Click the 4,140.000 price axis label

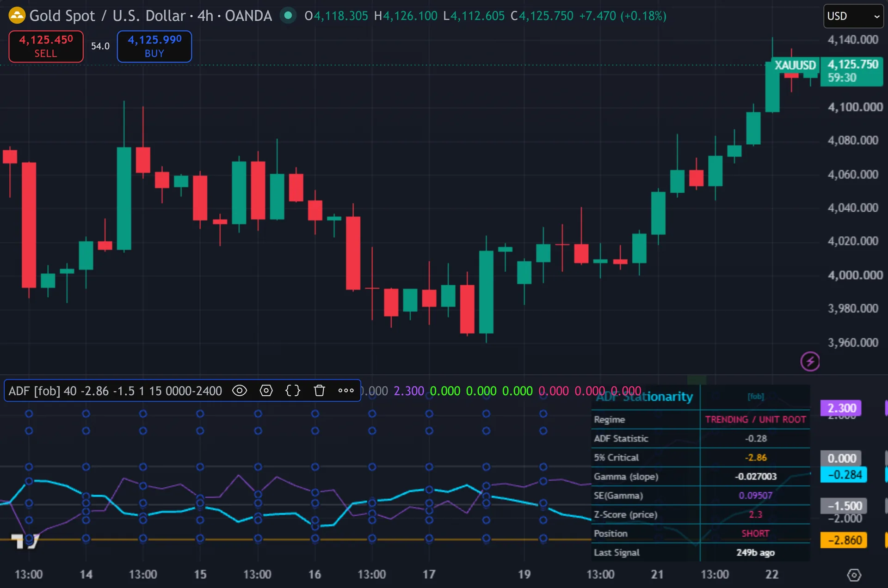tap(852, 40)
